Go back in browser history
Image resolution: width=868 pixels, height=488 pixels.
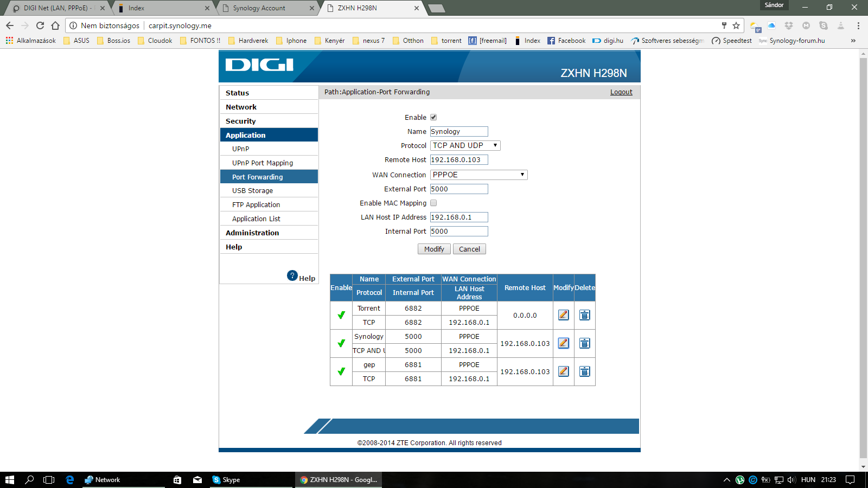pos(10,25)
